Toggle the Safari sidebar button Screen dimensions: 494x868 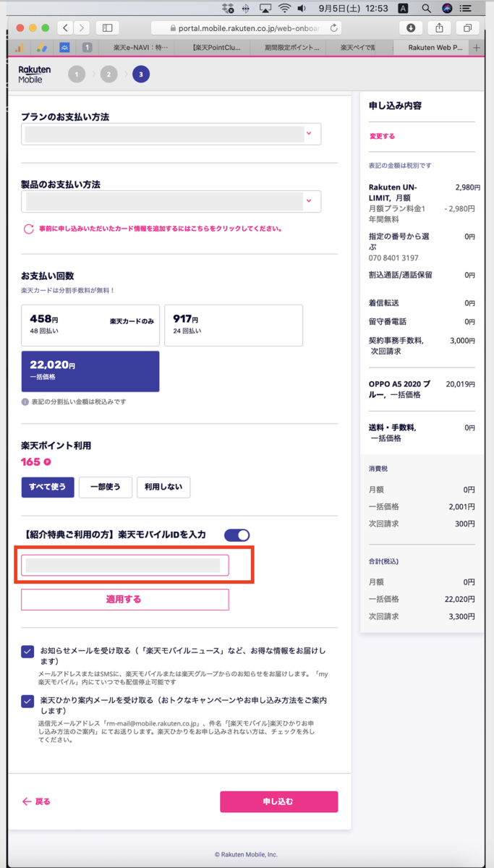click(x=107, y=27)
